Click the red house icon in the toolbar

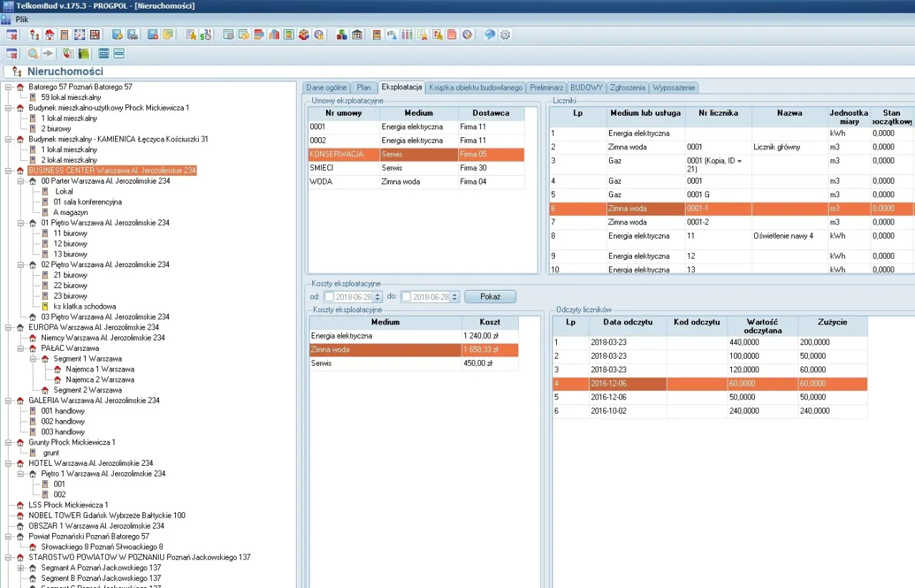(49, 34)
